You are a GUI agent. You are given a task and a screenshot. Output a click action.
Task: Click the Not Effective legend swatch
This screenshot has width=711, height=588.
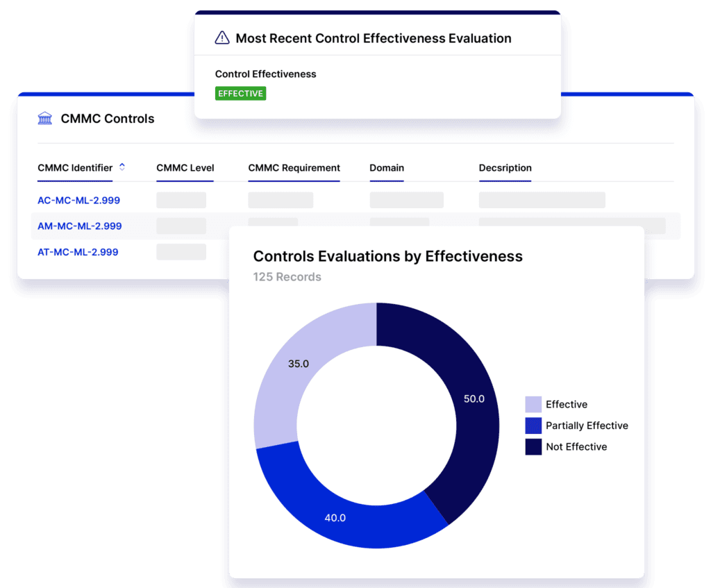coord(533,446)
